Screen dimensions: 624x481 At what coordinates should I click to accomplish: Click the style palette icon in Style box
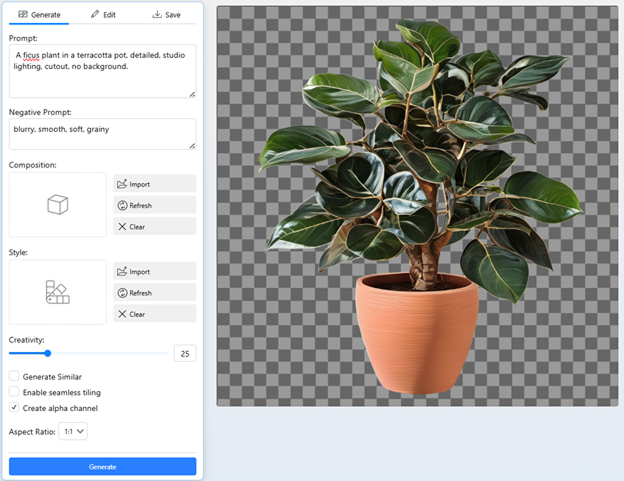tap(57, 292)
